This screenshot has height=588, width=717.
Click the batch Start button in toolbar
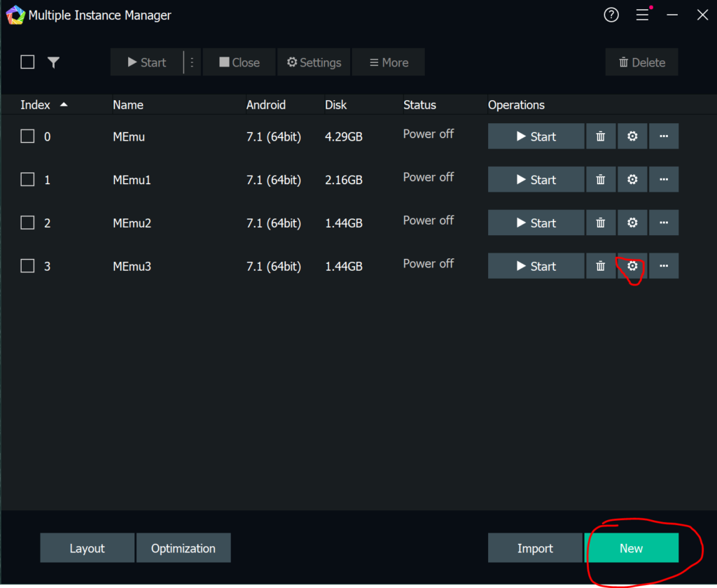click(147, 62)
